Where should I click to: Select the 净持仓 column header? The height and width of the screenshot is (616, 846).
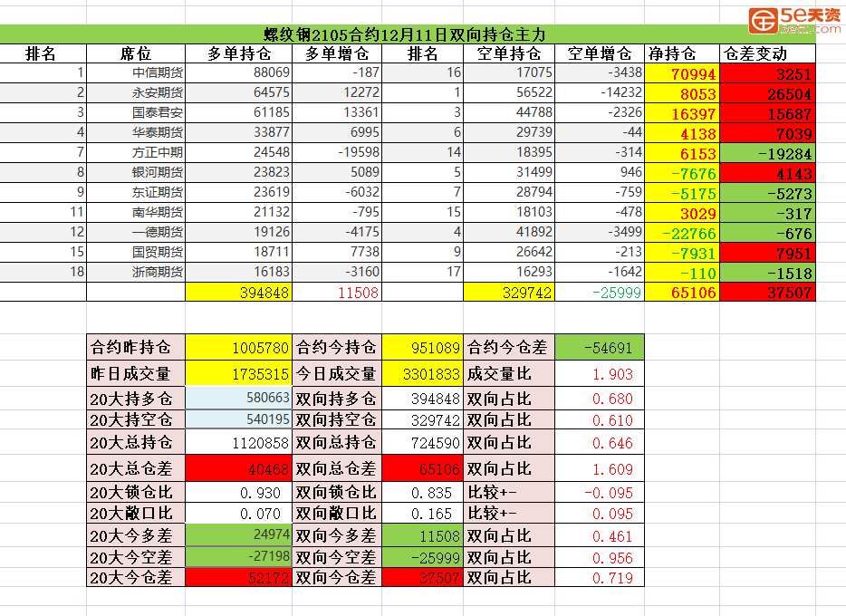click(x=682, y=53)
